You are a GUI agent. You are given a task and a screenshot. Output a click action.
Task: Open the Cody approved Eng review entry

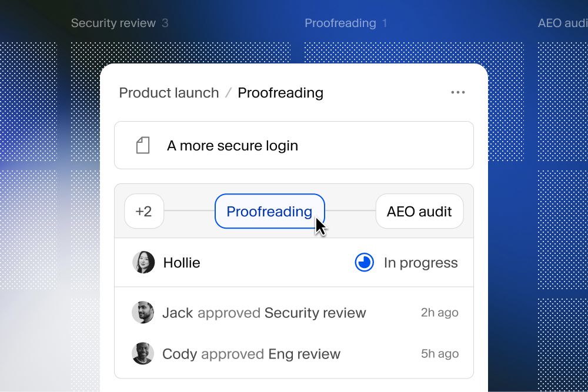click(295, 353)
